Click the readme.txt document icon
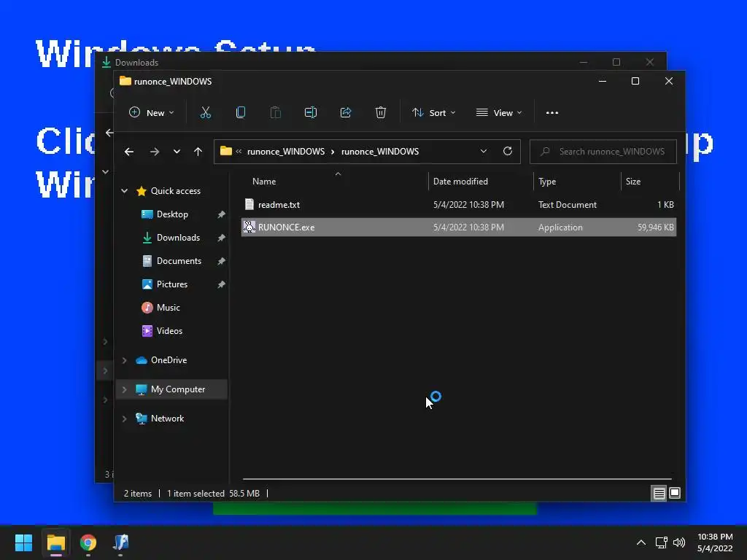Image resolution: width=747 pixels, height=560 pixels. [249, 204]
